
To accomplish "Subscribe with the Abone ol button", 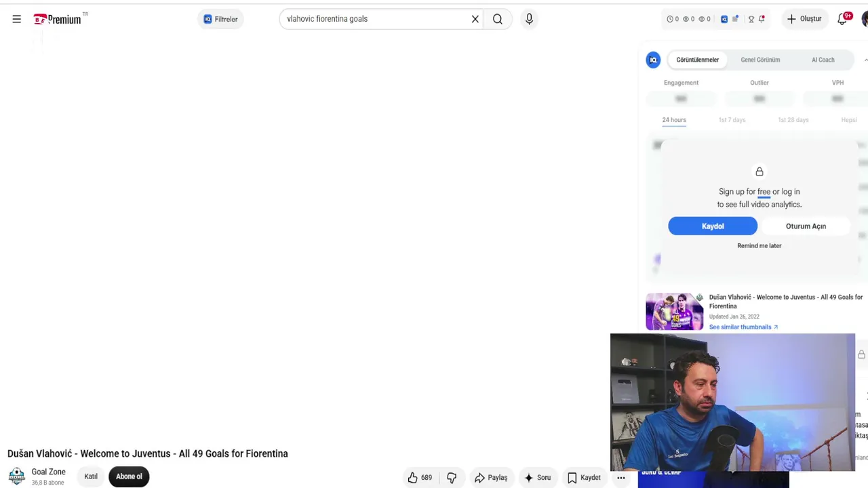I will tap(129, 476).
